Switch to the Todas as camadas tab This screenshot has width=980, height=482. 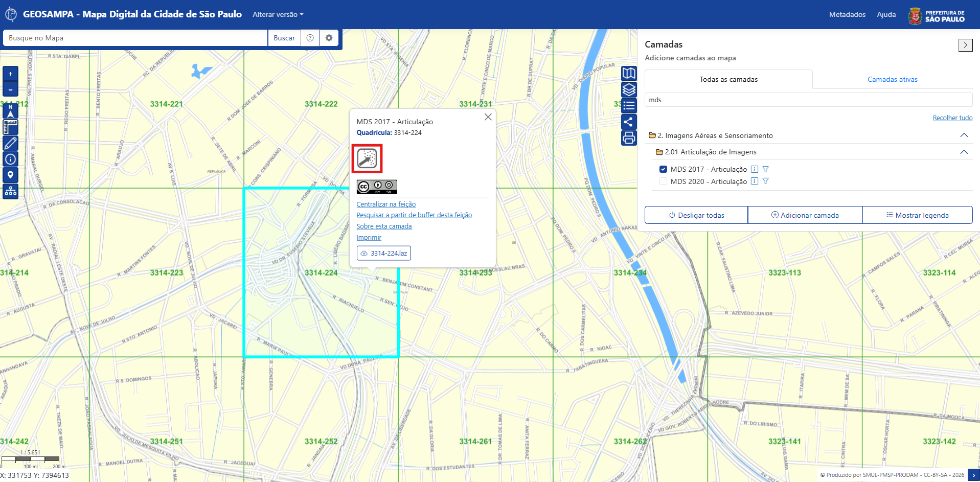pos(728,79)
